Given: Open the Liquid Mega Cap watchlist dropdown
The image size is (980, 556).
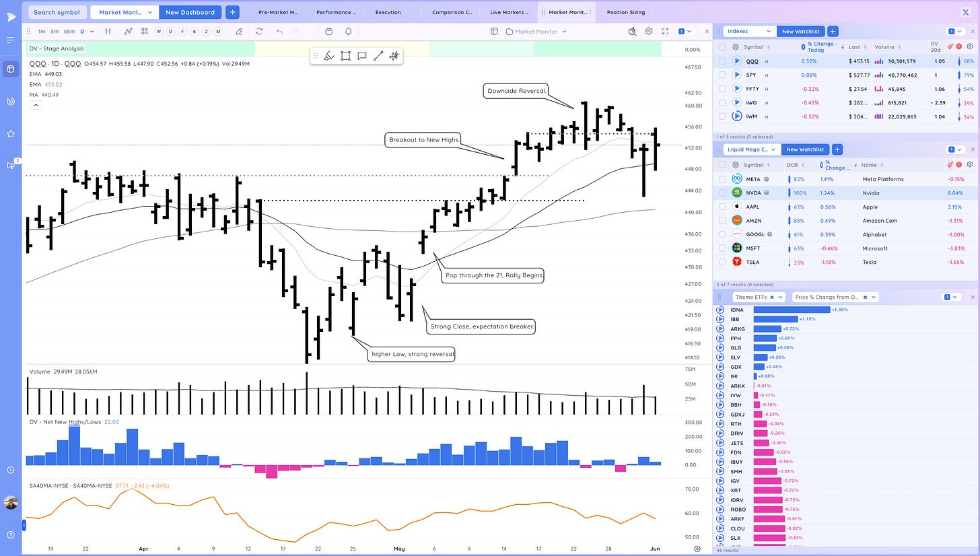Looking at the screenshot, I should [752, 149].
